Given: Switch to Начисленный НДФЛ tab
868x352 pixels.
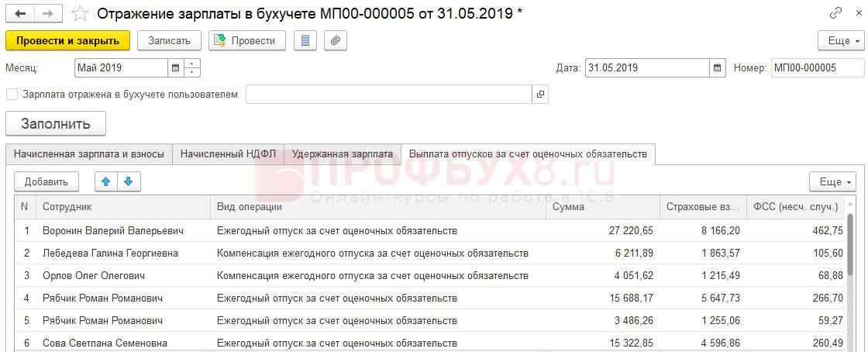Looking at the screenshot, I should pos(228,154).
